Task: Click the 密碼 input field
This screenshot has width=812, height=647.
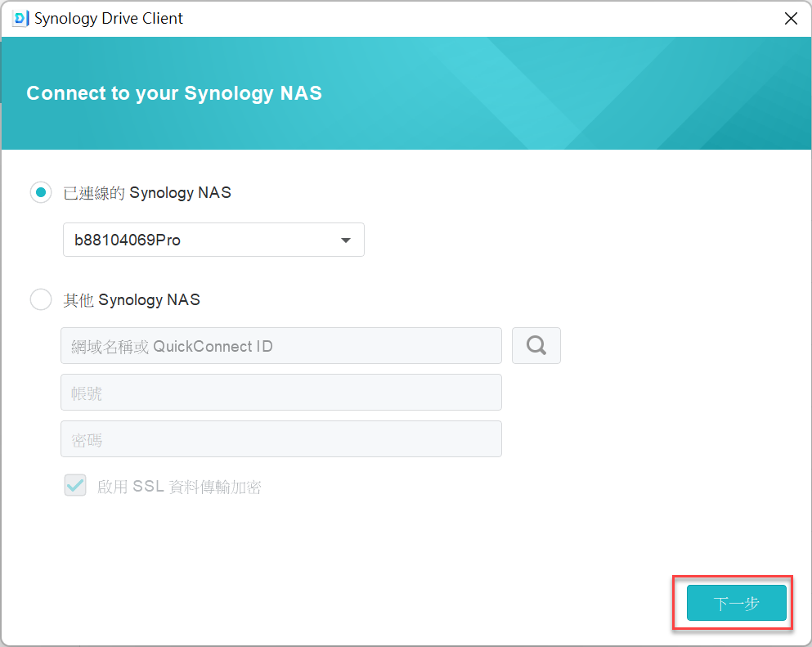Action: [x=281, y=438]
